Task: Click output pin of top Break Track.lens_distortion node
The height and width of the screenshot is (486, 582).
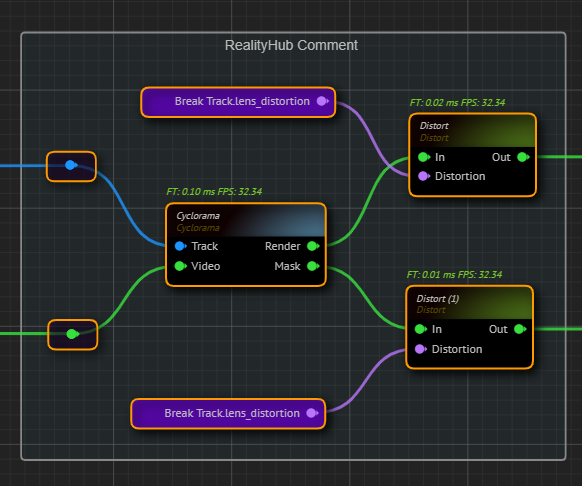Action: (x=322, y=101)
